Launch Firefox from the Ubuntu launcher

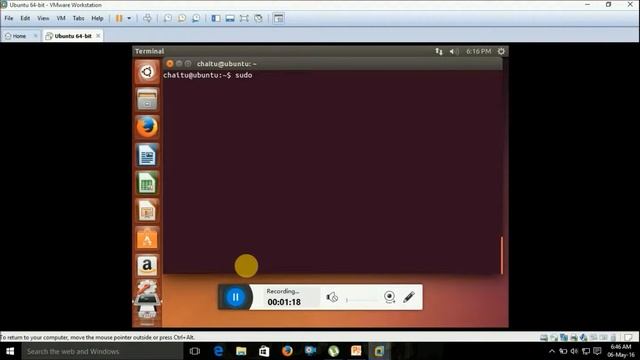pos(147,127)
